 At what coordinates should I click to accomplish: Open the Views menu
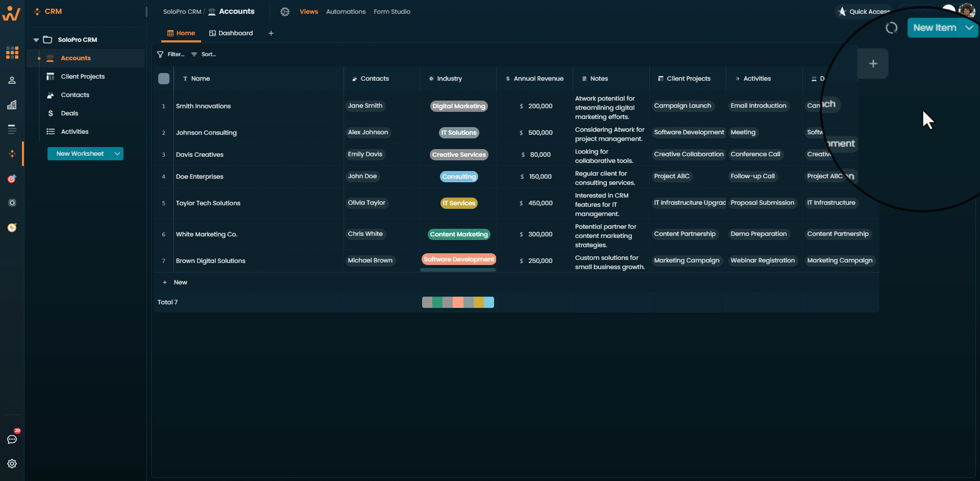[309, 12]
